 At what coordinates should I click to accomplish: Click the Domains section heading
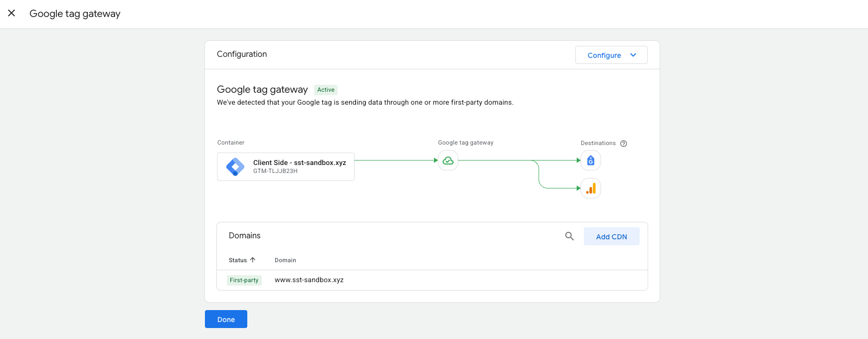coord(245,235)
